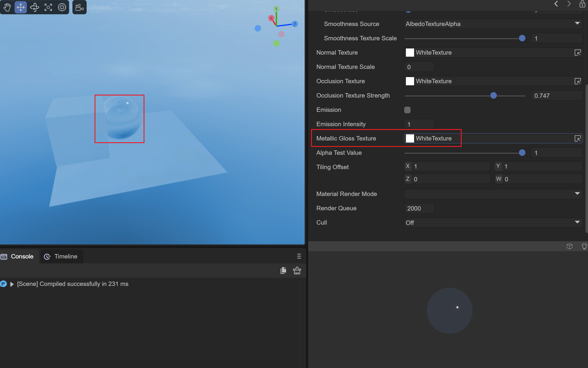
Task: Click the lock inspector icon
Action: [x=582, y=4]
